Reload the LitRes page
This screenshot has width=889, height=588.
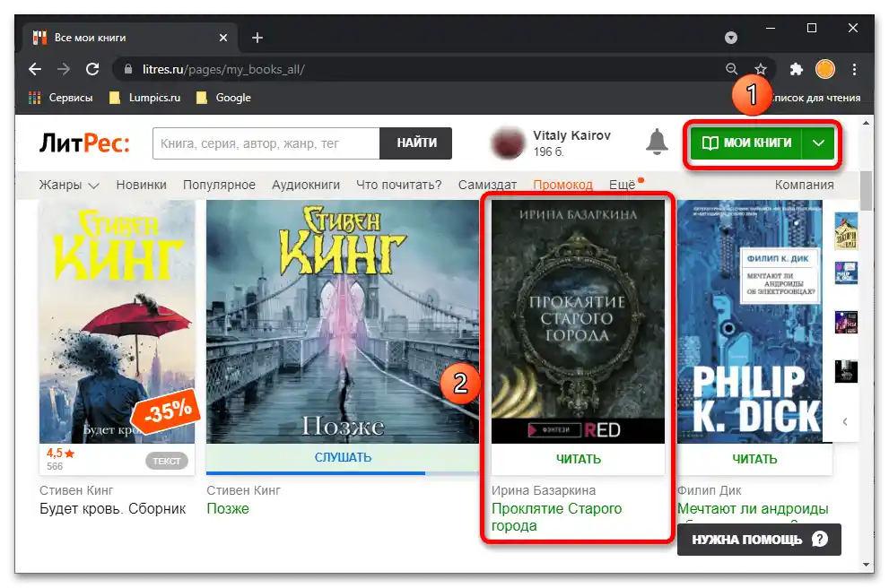click(92, 69)
